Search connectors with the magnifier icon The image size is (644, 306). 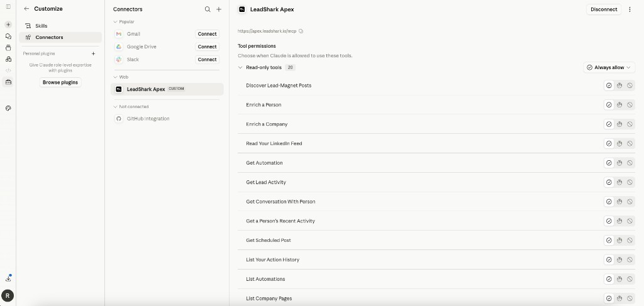pos(208,9)
